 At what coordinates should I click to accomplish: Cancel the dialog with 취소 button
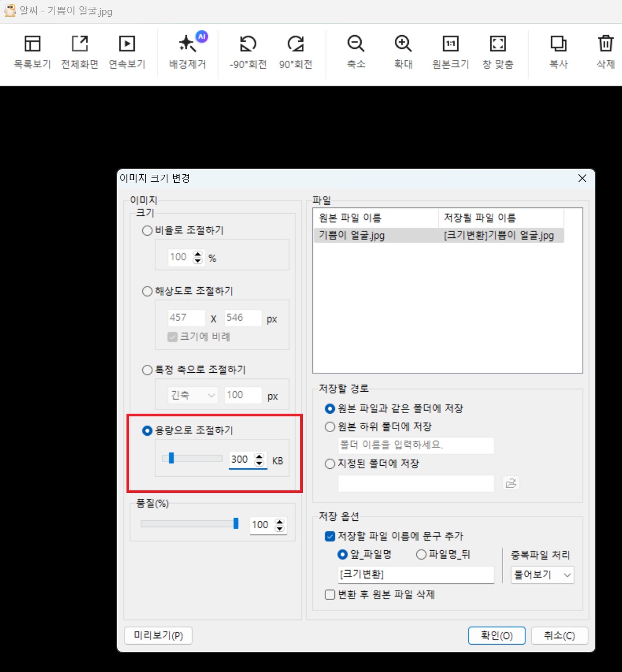coord(560,635)
